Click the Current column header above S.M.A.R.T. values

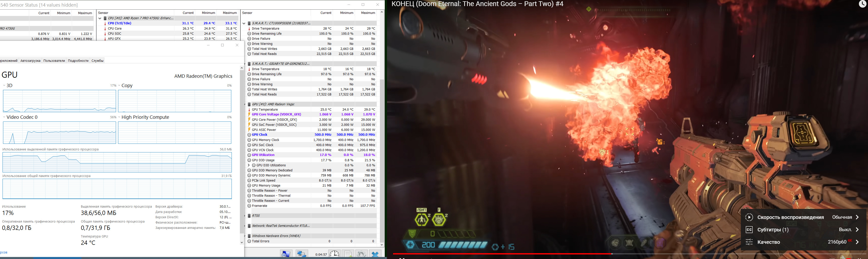point(326,13)
